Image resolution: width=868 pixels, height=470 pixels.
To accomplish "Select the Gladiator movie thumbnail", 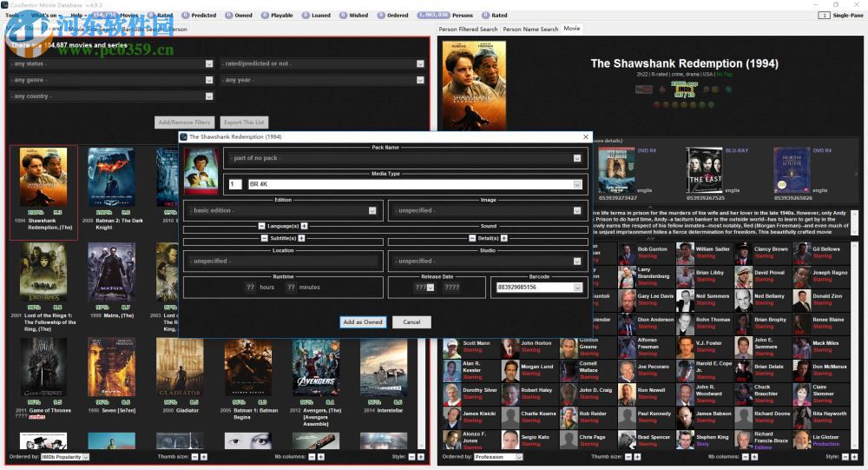I will [x=180, y=368].
